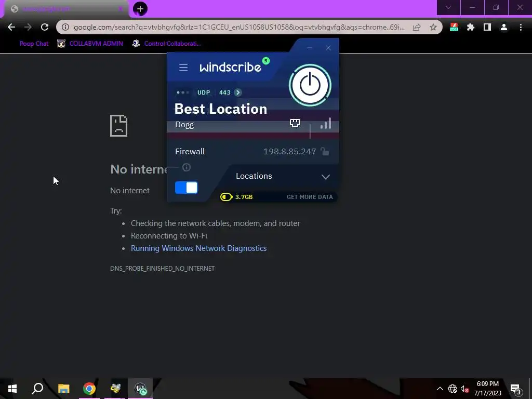Open the Chrome profile icon

504,27
